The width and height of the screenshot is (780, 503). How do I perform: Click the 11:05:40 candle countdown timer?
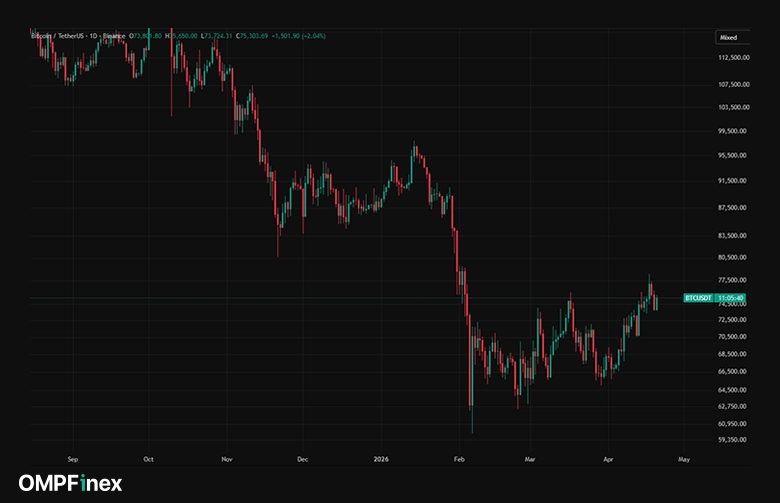731,298
